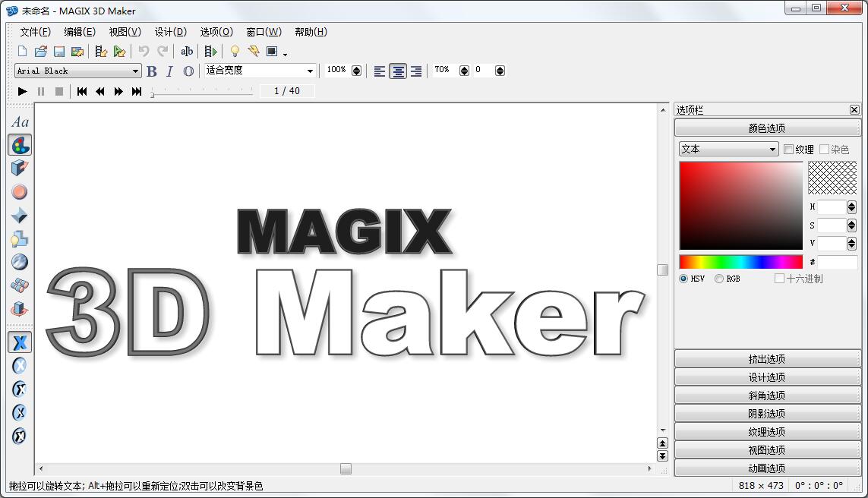Align text to the left
Image resolution: width=868 pixels, height=498 pixels.
(x=380, y=71)
